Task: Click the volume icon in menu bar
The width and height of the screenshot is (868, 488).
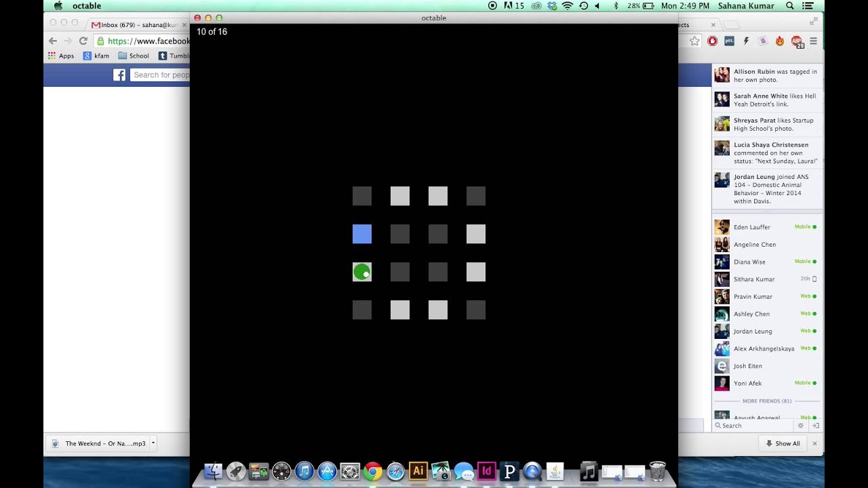Action: (x=597, y=5)
